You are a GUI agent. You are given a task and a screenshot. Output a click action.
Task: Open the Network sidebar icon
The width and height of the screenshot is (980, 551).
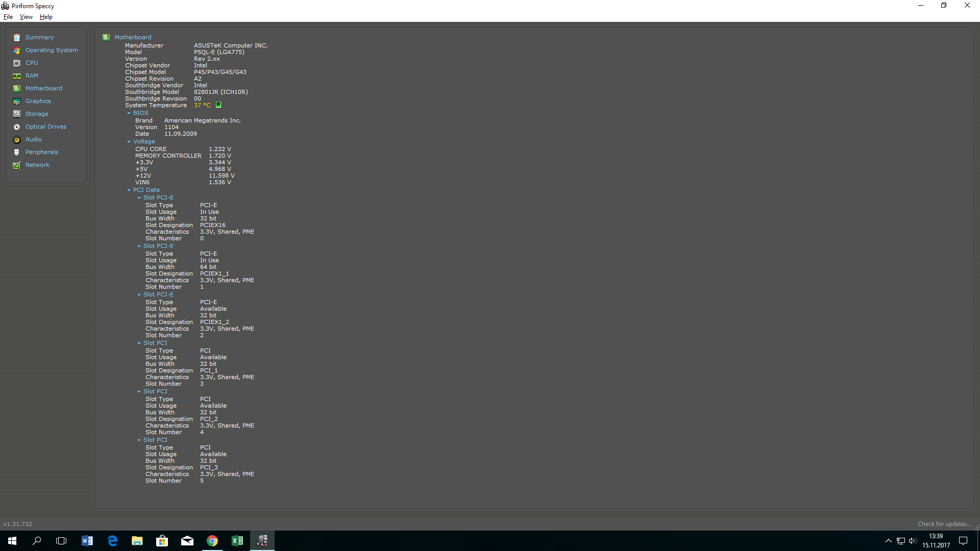tap(17, 165)
